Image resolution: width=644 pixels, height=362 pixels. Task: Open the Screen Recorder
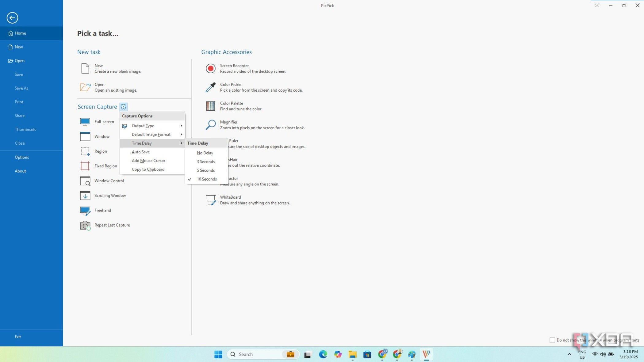pyautogui.click(x=234, y=68)
